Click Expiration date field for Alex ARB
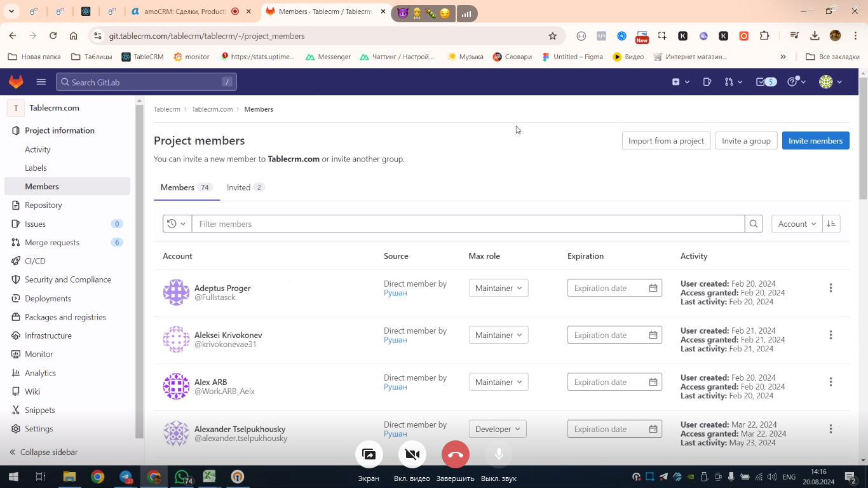Image resolution: width=868 pixels, height=488 pixels. coord(614,382)
